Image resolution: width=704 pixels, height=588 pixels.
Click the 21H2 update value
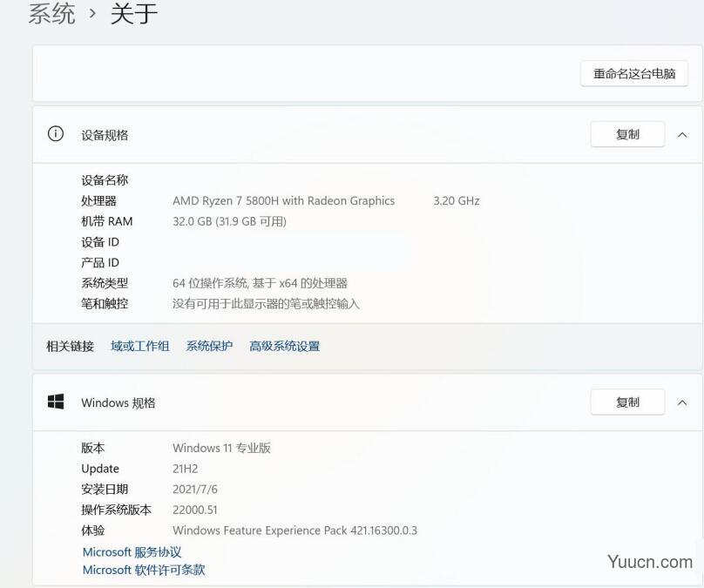[x=186, y=469]
